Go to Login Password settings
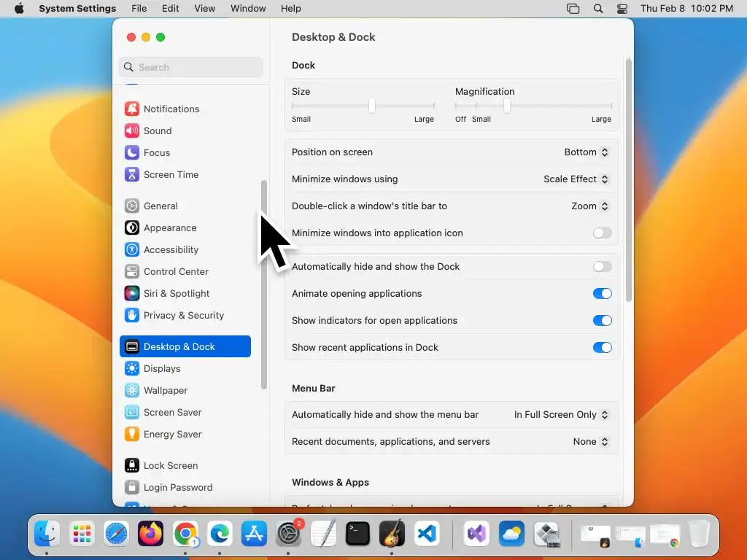 click(x=169, y=488)
